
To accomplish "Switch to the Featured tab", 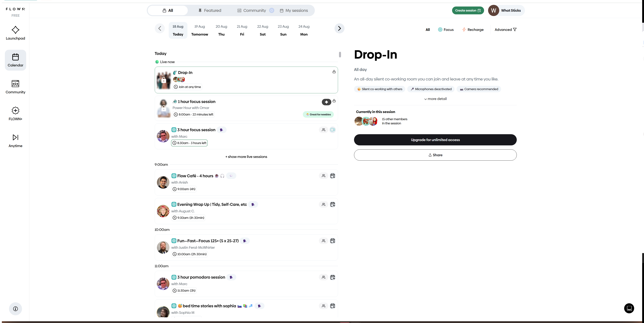I will [210, 10].
